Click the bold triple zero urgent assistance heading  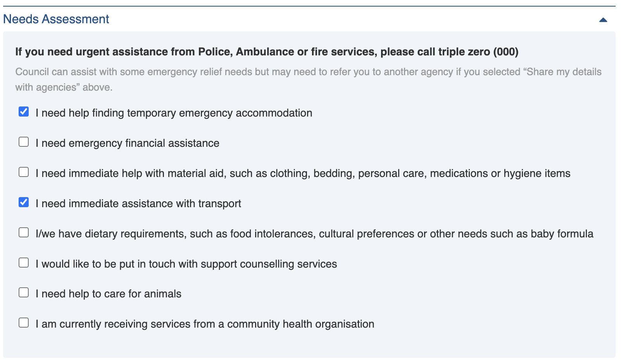[267, 52]
